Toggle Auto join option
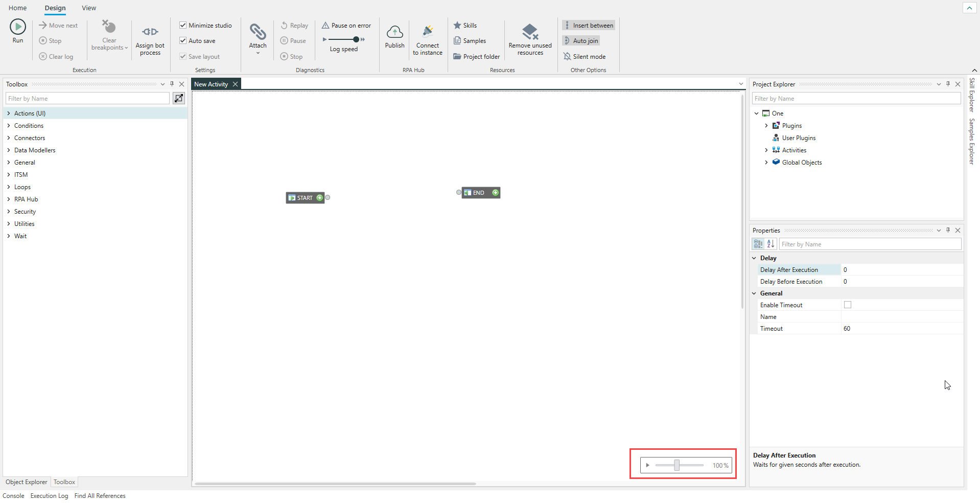This screenshot has height=503, width=980. pos(581,41)
